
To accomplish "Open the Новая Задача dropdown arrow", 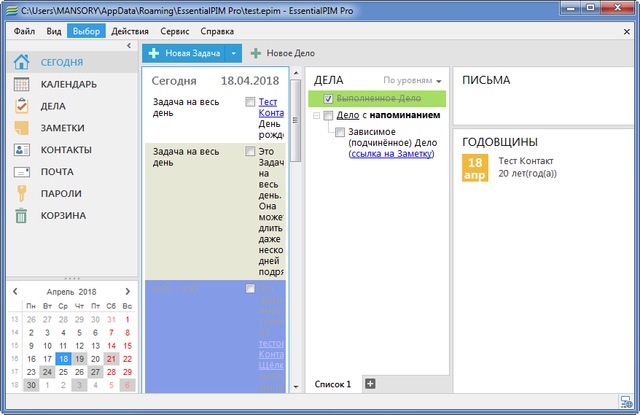I will click(232, 52).
